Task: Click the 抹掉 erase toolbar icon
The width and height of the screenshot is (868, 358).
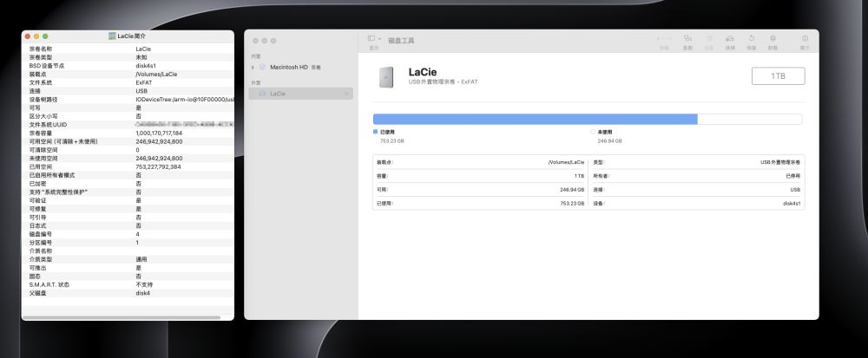Action: tap(730, 39)
